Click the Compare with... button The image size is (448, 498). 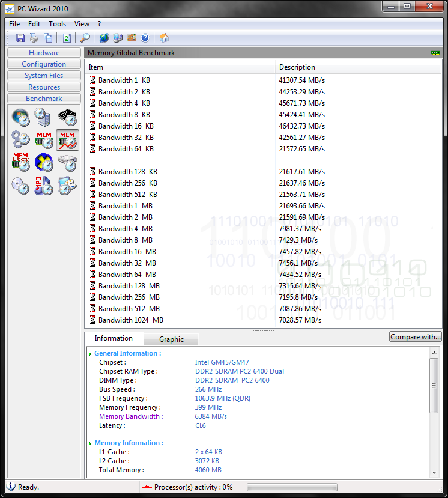coord(416,337)
